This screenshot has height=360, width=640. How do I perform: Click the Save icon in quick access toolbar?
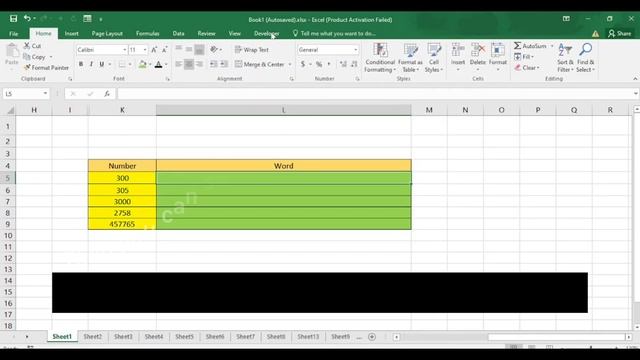coord(13,18)
